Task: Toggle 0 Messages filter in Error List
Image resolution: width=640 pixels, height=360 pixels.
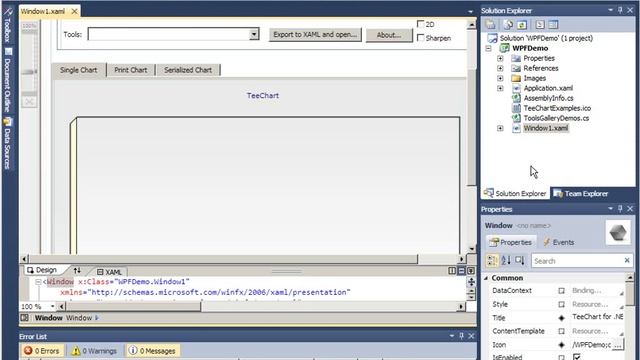Action: pyautogui.click(x=152, y=351)
